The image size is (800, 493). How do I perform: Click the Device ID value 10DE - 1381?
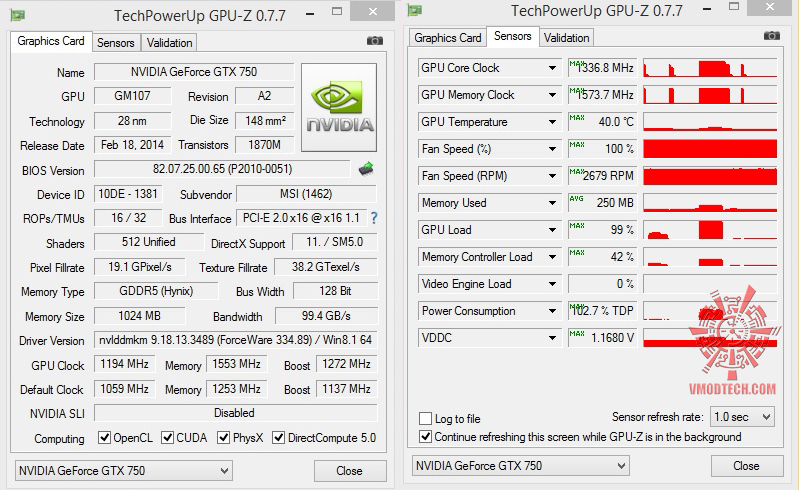coord(128,194)
